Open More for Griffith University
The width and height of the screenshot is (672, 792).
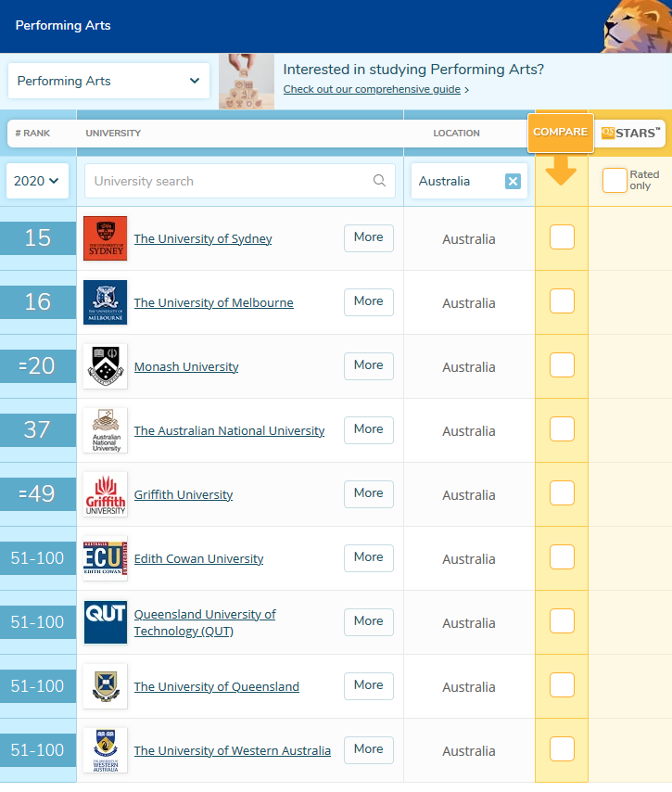(369, 494)
